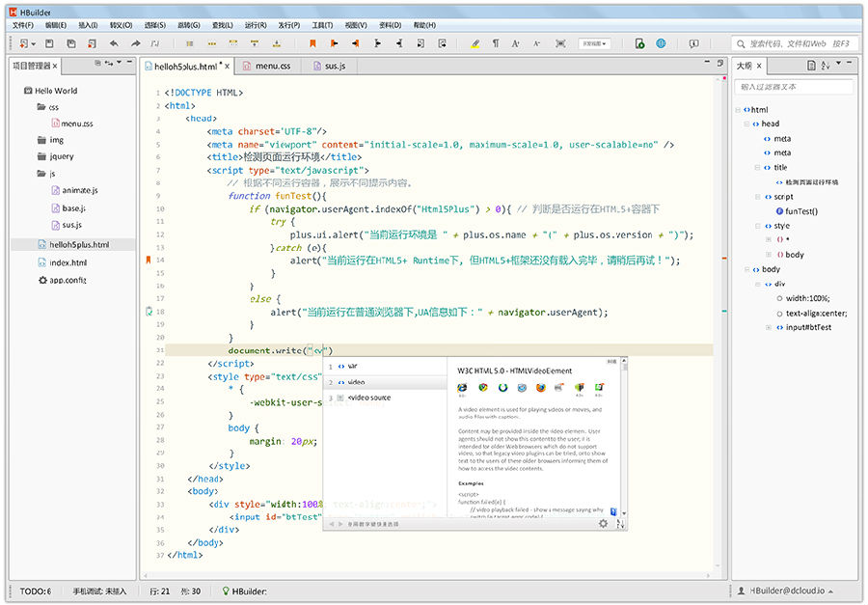868x605 pixels.
Task: Decrease font size with small A icon
Action: coord(536,43)
